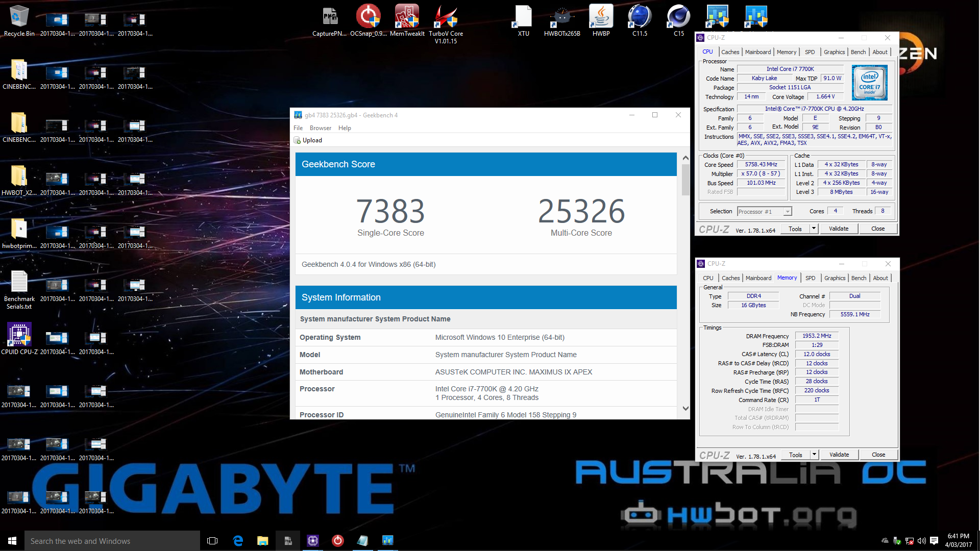The width and height of the screenshot is (980, 551).
Task: Open TurboV Core V1.01.15 shortcut
Action: point(446,23)
